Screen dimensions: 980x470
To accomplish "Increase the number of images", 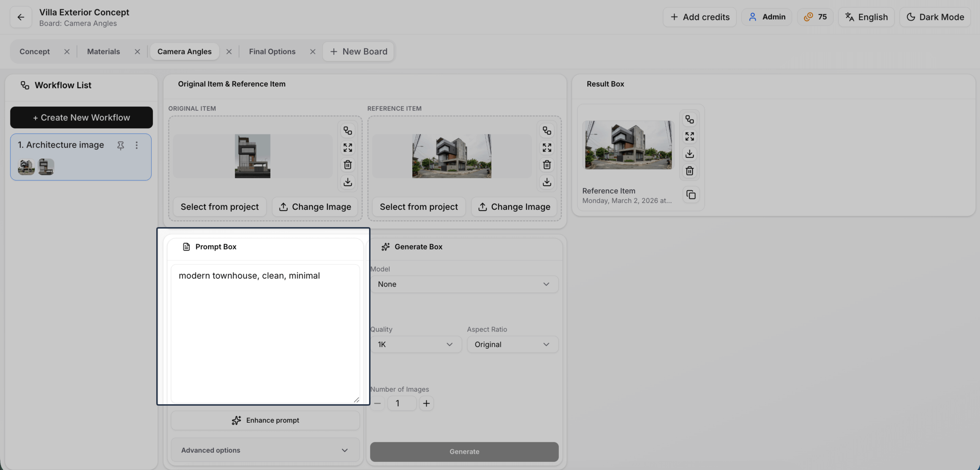I will (426, 404).
